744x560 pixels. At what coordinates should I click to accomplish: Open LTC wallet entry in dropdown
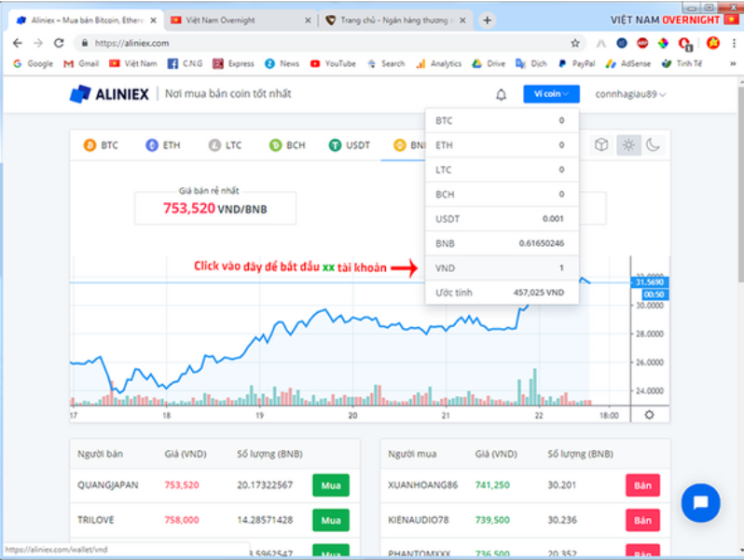[502, 170]
